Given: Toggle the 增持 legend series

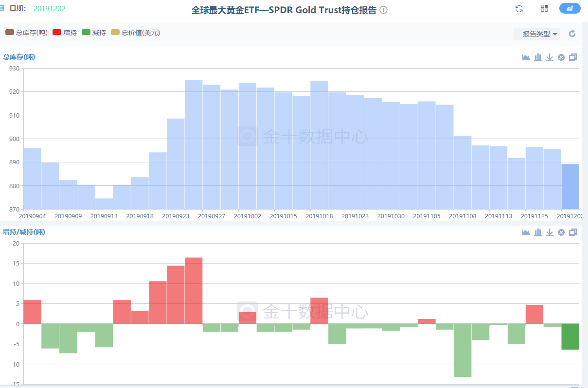Looking at the screenshot, I should (x=65, y=33).
